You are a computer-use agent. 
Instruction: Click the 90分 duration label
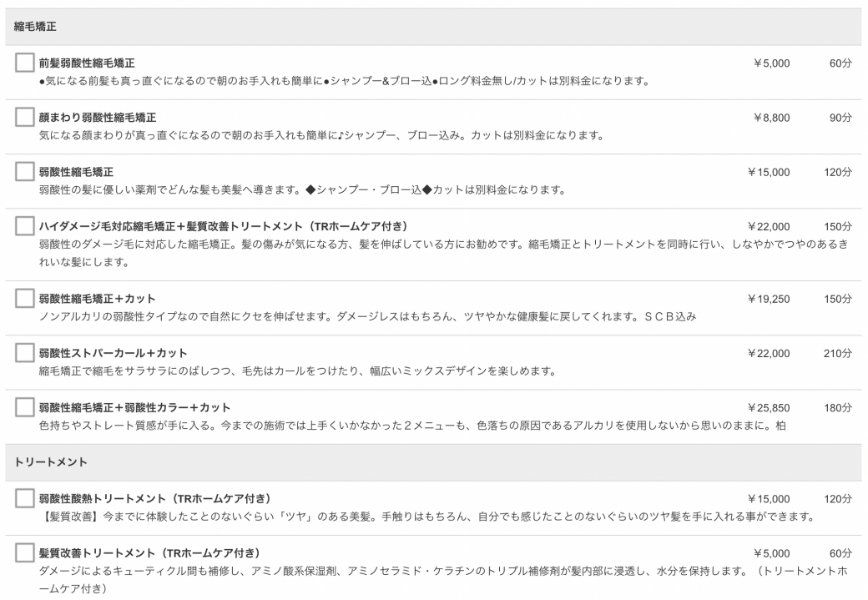tap(840, 118)
